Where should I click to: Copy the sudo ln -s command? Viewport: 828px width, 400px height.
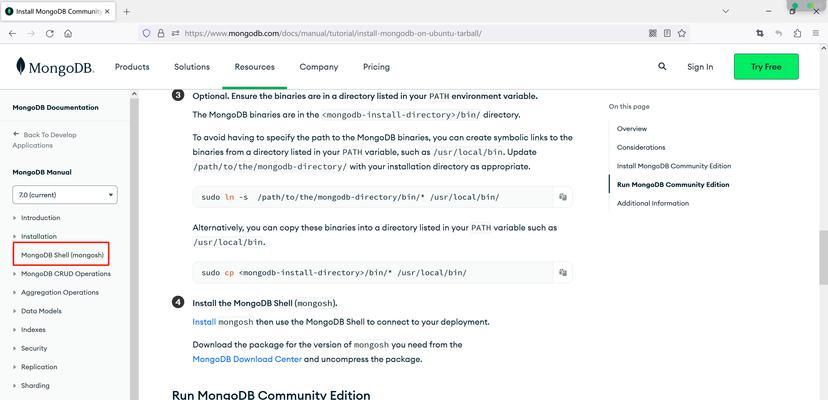click(x=563, y=197)
